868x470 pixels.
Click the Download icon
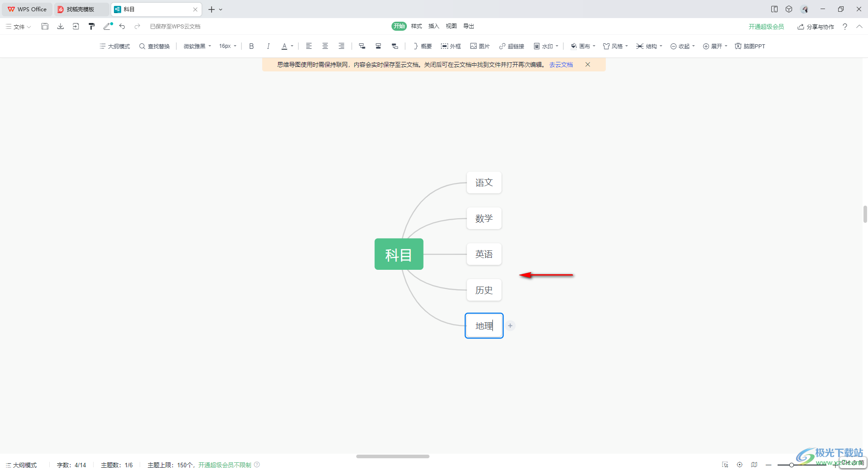click(60, 26)
